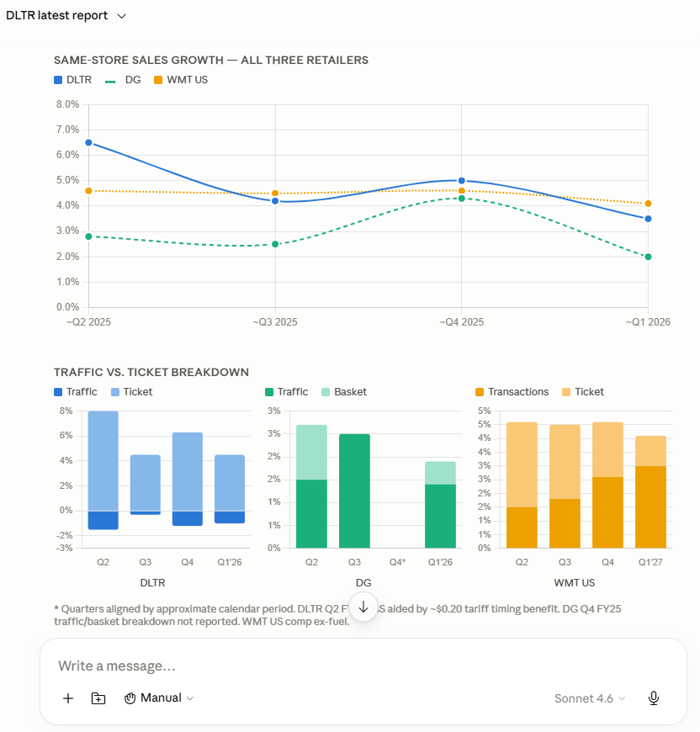Click the TRAFFIC VS. TICKET BREAKDOWN heading
The width and height of the screenshot is (700, 732).
coord(151,372)
